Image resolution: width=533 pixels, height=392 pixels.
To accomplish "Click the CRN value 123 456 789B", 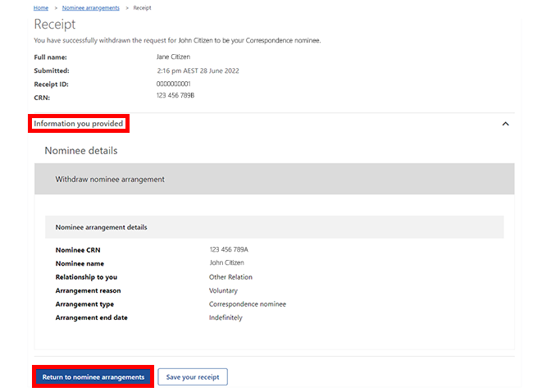I will [175, 96].
